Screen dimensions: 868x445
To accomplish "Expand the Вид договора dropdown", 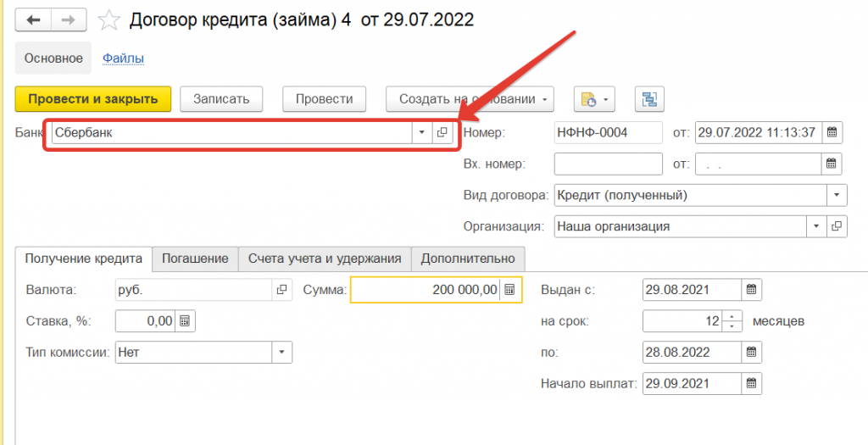I will click(x=836, y=195).
